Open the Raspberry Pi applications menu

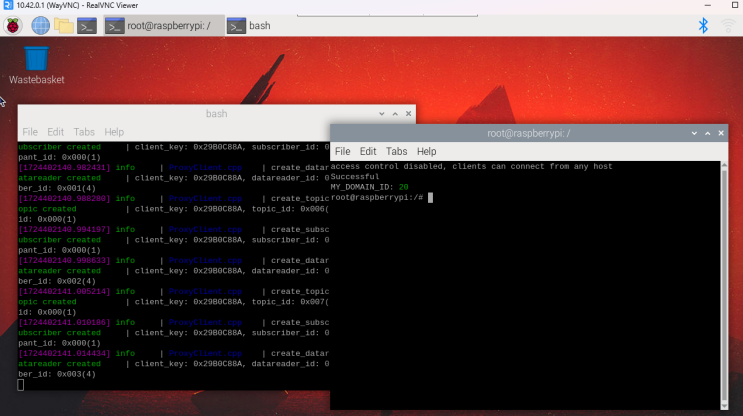(13, 26)
